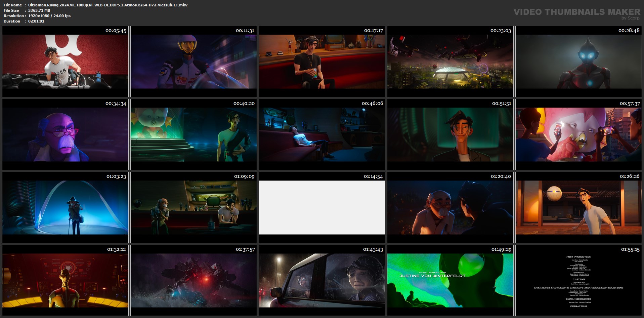Click the file size value 5365.71 MB
644x318 pixels.
[x=39, y=10]
